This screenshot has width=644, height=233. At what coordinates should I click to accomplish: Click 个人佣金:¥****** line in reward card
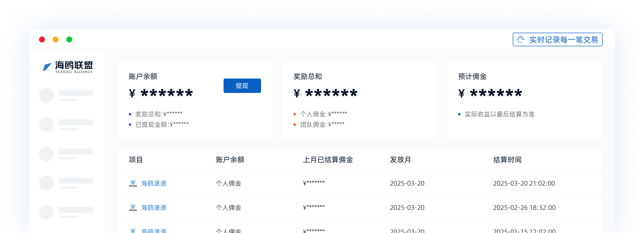(323, 114)
